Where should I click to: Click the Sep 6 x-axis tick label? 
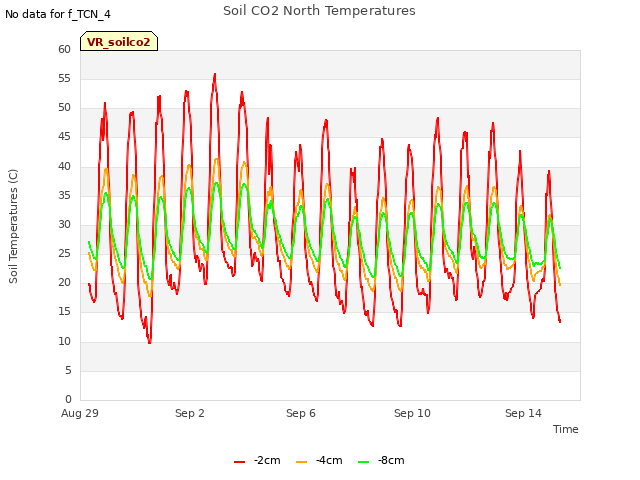pos(301,413)
